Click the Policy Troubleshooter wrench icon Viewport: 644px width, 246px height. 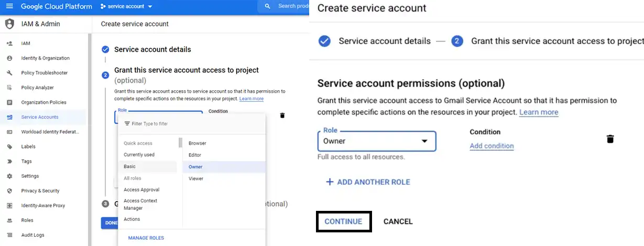coord(9,73)
